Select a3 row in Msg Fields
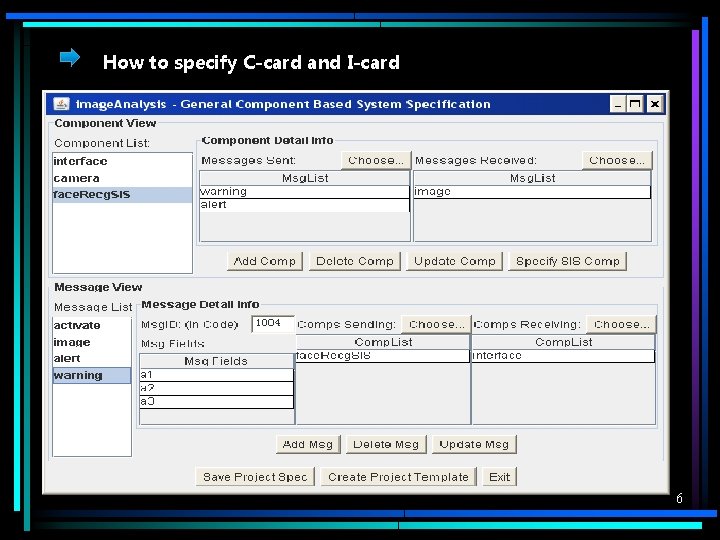720x540 pixels. point(216,402)
